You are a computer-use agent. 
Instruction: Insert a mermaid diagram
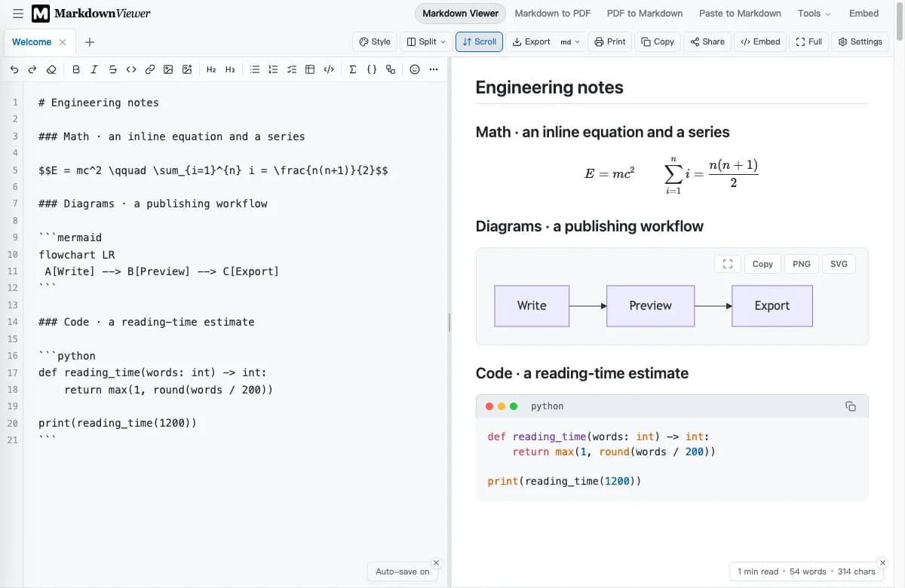390,69
